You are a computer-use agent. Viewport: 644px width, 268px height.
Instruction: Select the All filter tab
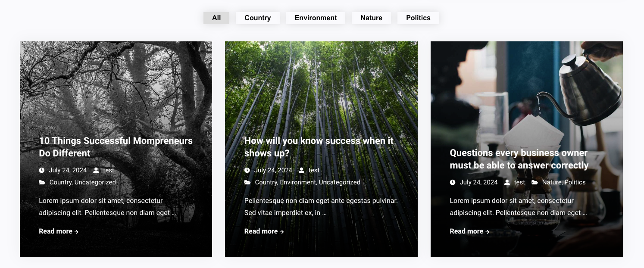click(216, 18)
